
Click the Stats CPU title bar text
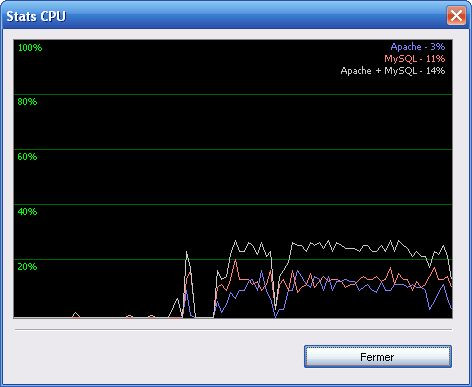(36, 16)
